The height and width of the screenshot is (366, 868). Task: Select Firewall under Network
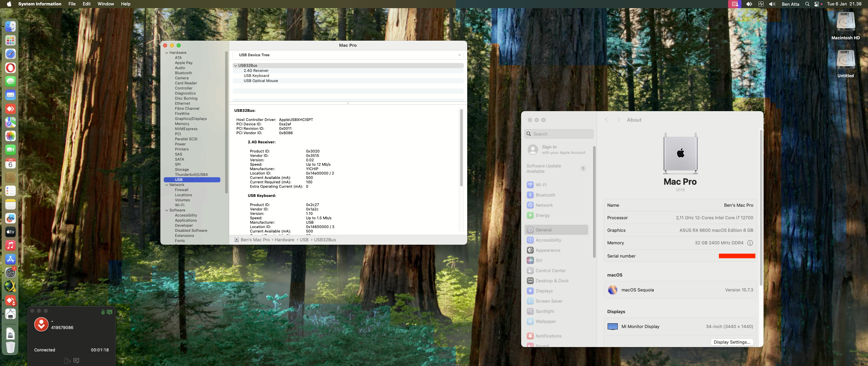click(181, 190)
